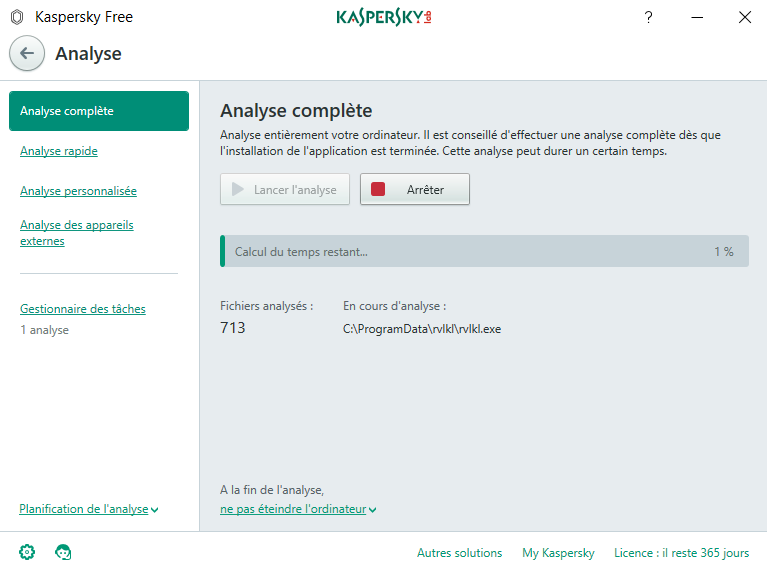Viewport: 767px width, 571px height.
Task: Open the My Kaspersky link
Action: tap(558, 553)
